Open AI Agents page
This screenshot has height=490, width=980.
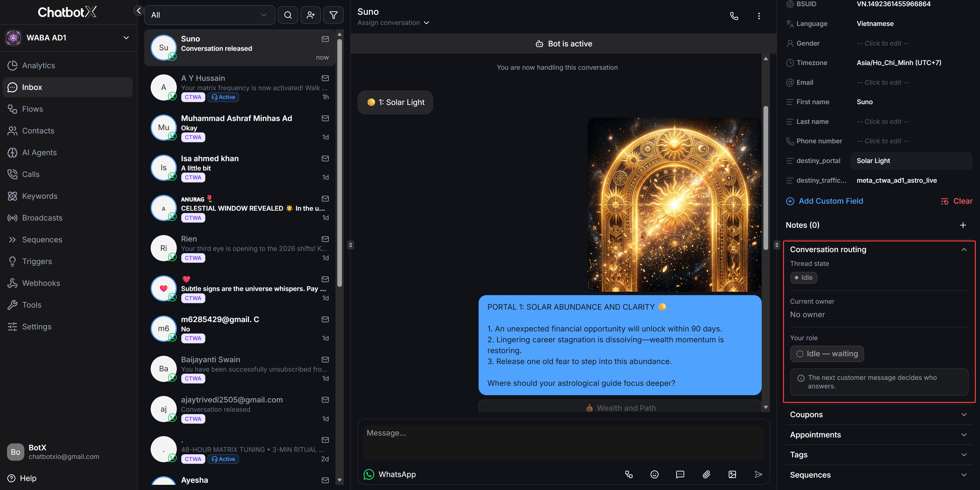pos(68,152)
